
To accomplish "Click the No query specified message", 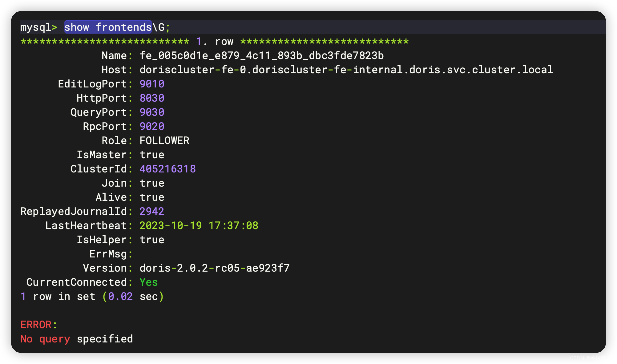I will [76, 338].
